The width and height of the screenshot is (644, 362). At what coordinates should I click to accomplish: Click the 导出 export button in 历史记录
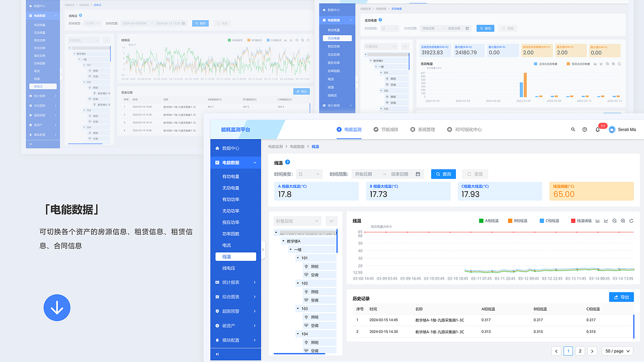(x=621, y=297)
